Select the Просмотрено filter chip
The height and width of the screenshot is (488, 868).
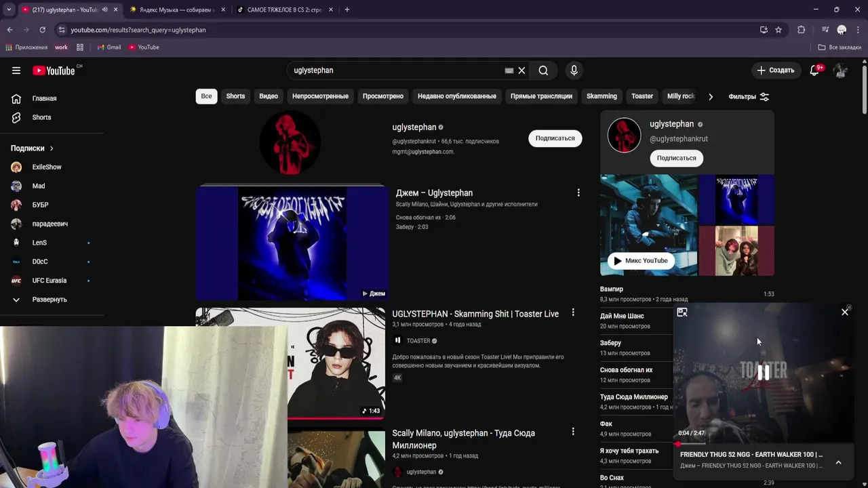383,96
